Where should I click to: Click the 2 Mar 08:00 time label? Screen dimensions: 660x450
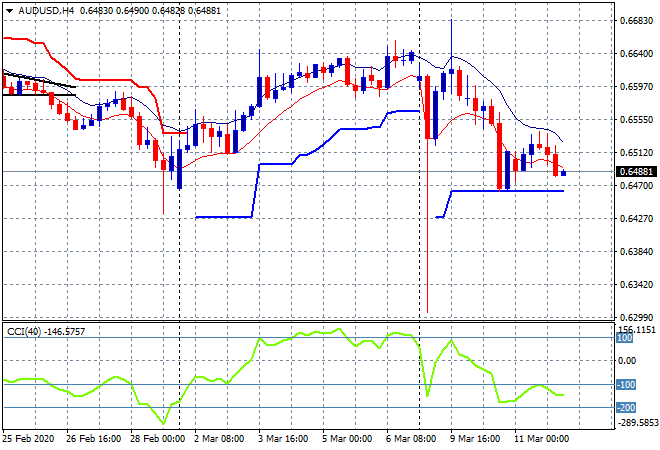point(219,439)
